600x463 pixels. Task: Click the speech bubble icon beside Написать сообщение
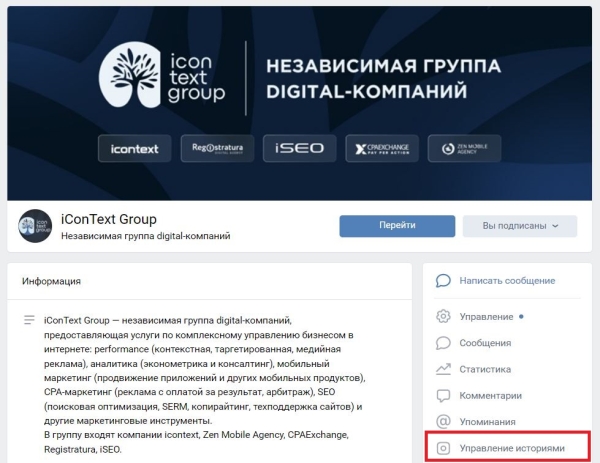pyautogui.click(x=443, y=282)
